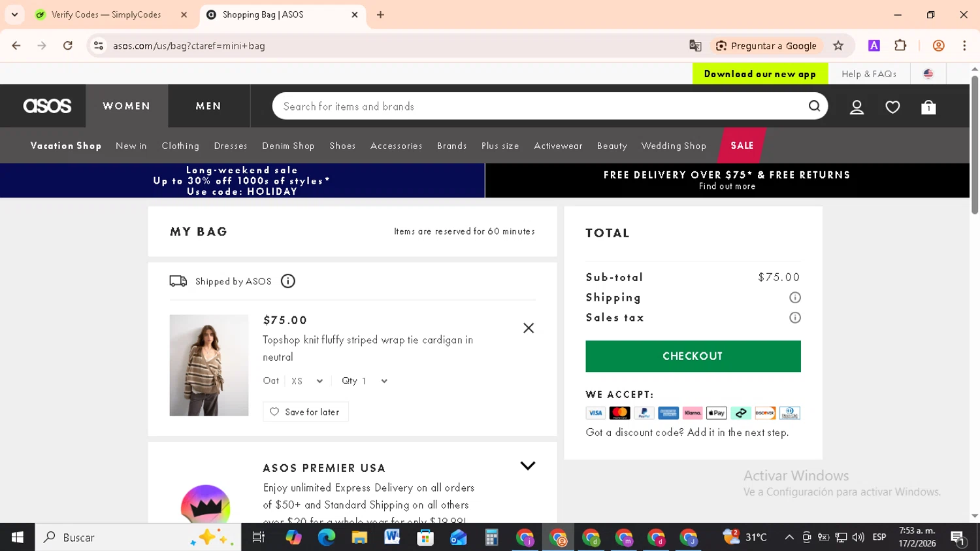Screen dimensions: 980x551
Task: Bookmark this page with star icon
Action: tap(838, 46)
